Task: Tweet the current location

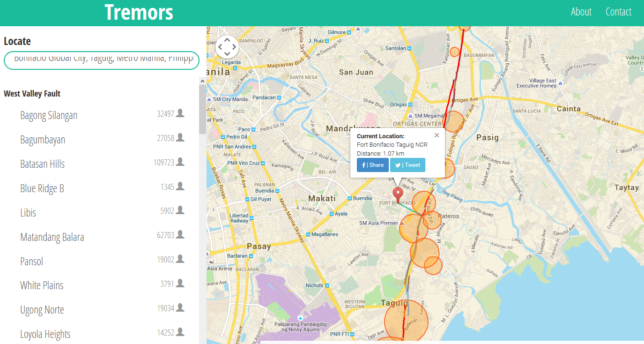Action: tap(407, 165)
